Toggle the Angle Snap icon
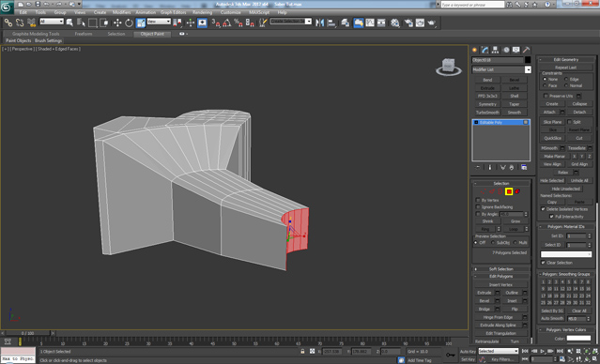600x364 pixels. point(226,23)
